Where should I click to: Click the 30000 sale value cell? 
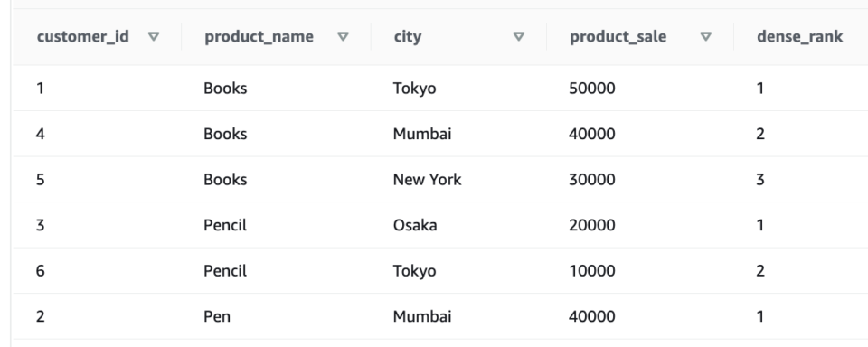(591, 179)
